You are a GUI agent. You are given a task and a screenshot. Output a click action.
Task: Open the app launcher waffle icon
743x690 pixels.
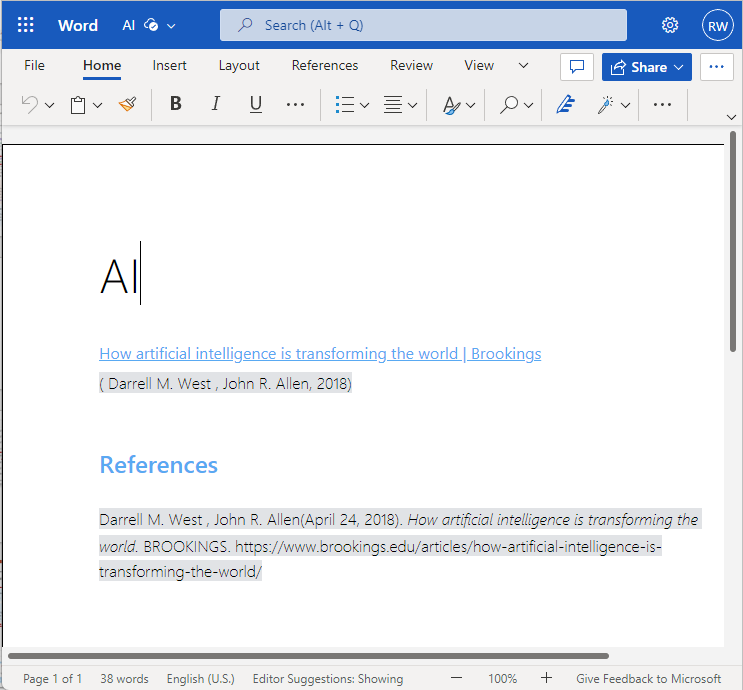(26, 25)
